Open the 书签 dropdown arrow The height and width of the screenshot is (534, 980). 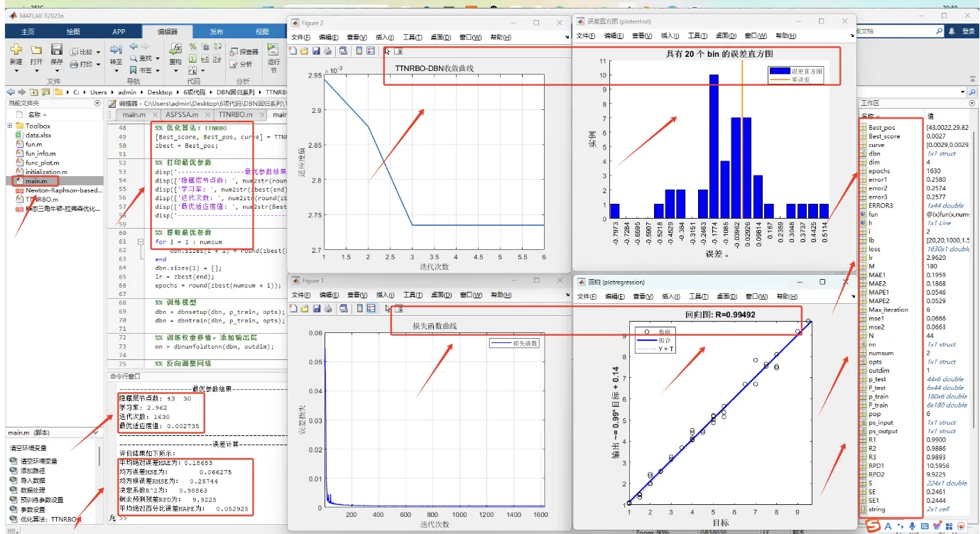[157, 70]
